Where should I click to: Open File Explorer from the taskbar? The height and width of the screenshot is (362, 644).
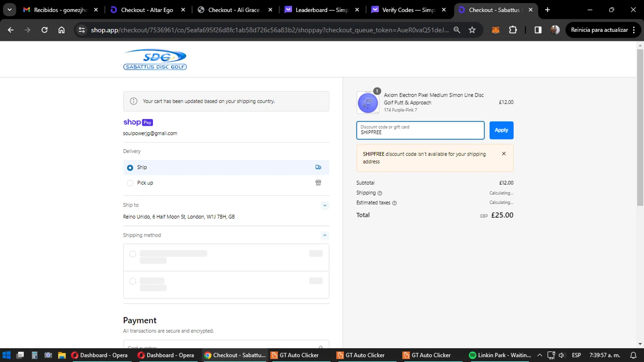coord(62,355)
